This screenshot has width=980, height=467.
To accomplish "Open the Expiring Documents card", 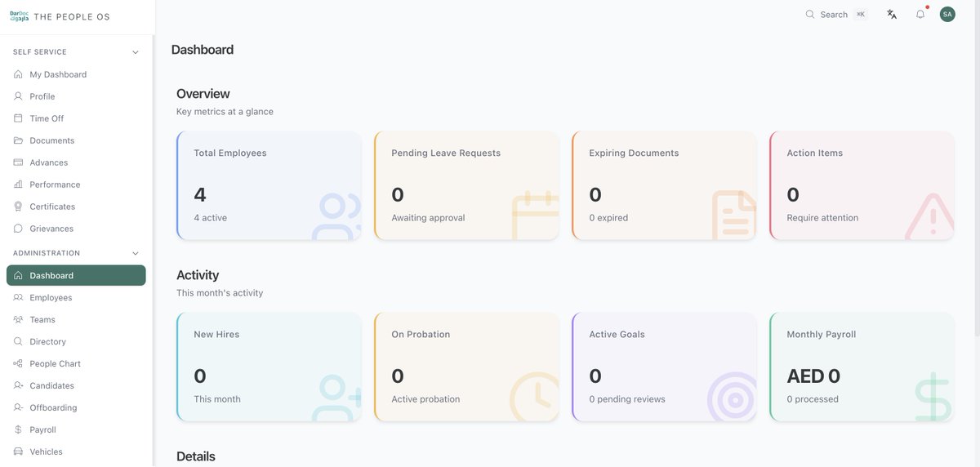I will (x=664, y=185).
